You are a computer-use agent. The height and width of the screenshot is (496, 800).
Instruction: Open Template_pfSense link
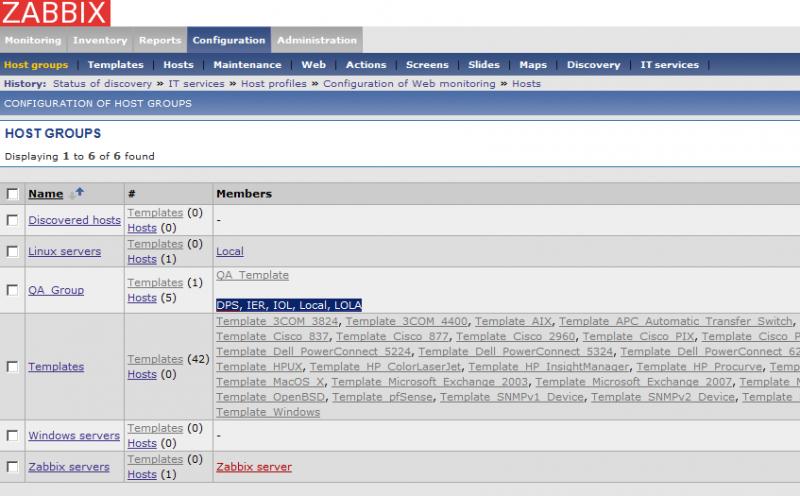[x=383, y=396]
